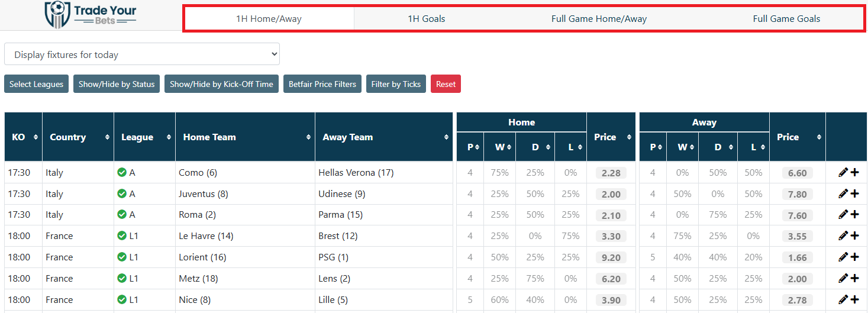Switch to the 1H Goals tab
Image resolution: width=868 pixels, height=313 pixels.
[x=426, y=19]
